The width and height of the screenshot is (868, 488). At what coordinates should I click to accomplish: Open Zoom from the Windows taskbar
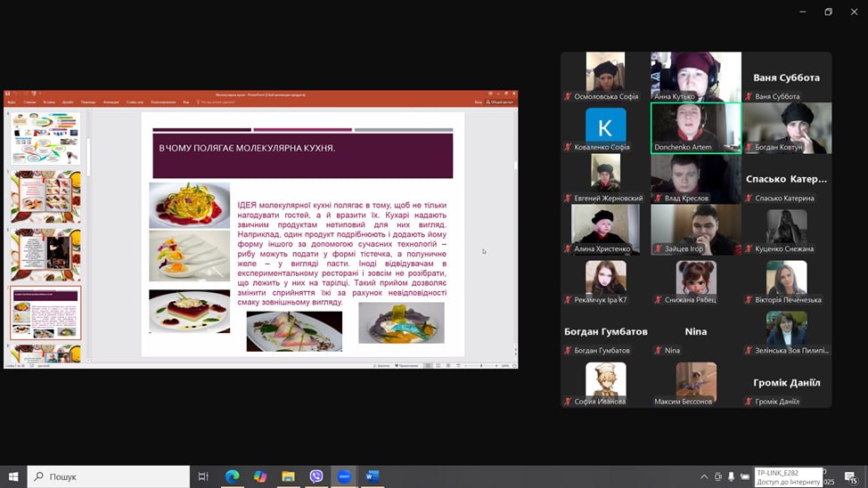click(x=344, y=476)
